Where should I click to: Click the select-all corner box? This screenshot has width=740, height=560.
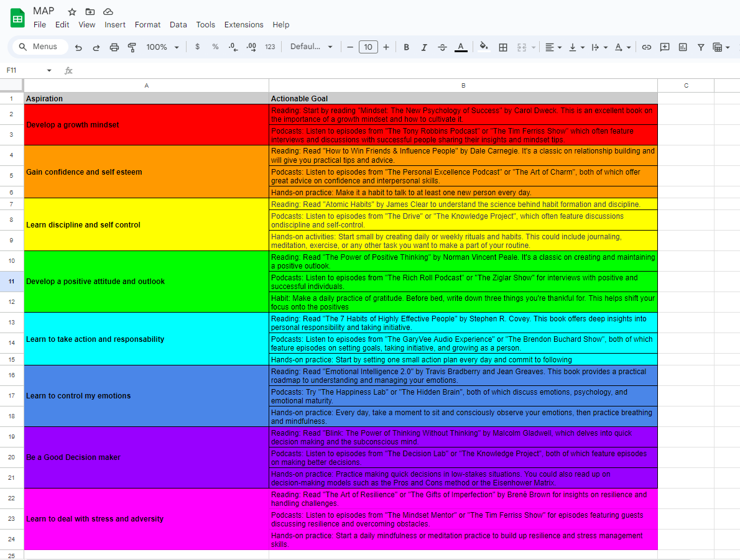[11, 85]
